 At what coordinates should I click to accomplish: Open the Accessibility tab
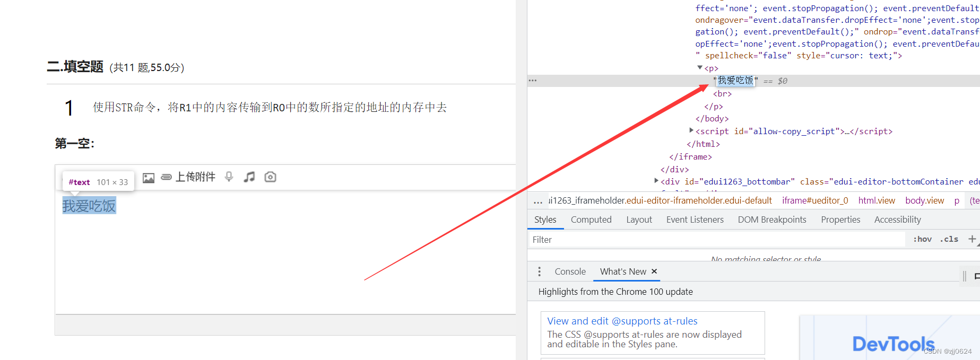[x=897, y=219]
